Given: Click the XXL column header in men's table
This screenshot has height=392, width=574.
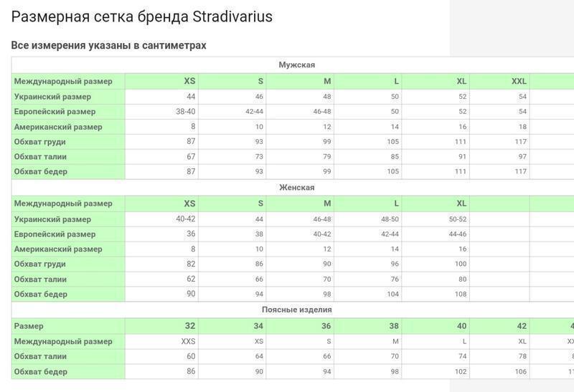Looking at the screenshot, I should pos(519,81).
